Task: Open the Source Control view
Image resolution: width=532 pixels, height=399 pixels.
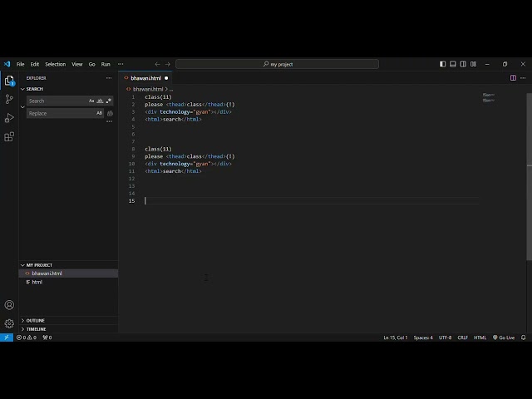Action: tap(9, 99)
